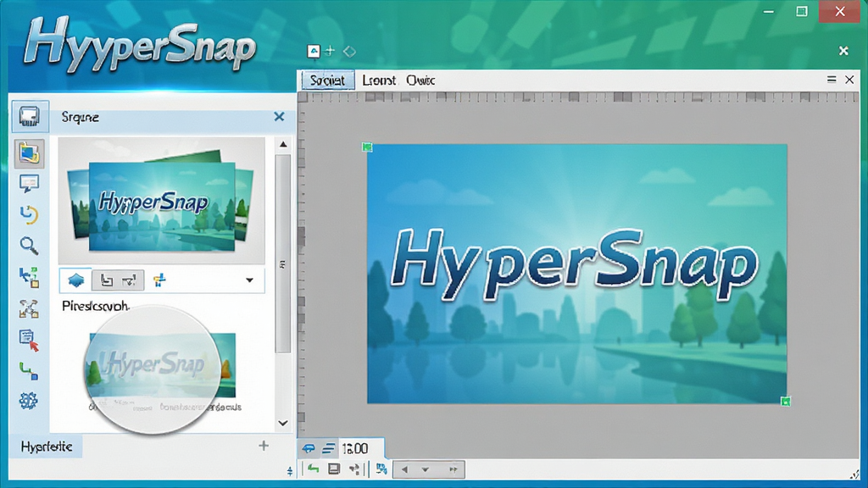Click the scroll up arrow in left panel
The image size is (868, 488).
[283, 144]
